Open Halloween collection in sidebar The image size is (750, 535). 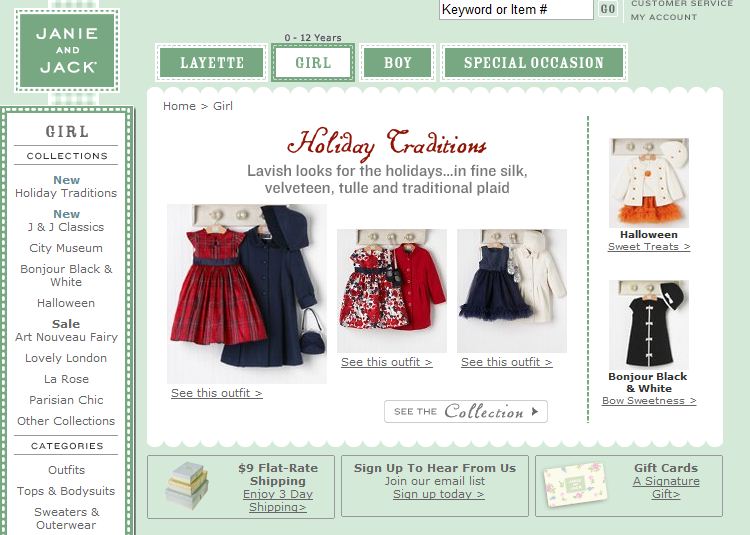click(x=66, y=303)
